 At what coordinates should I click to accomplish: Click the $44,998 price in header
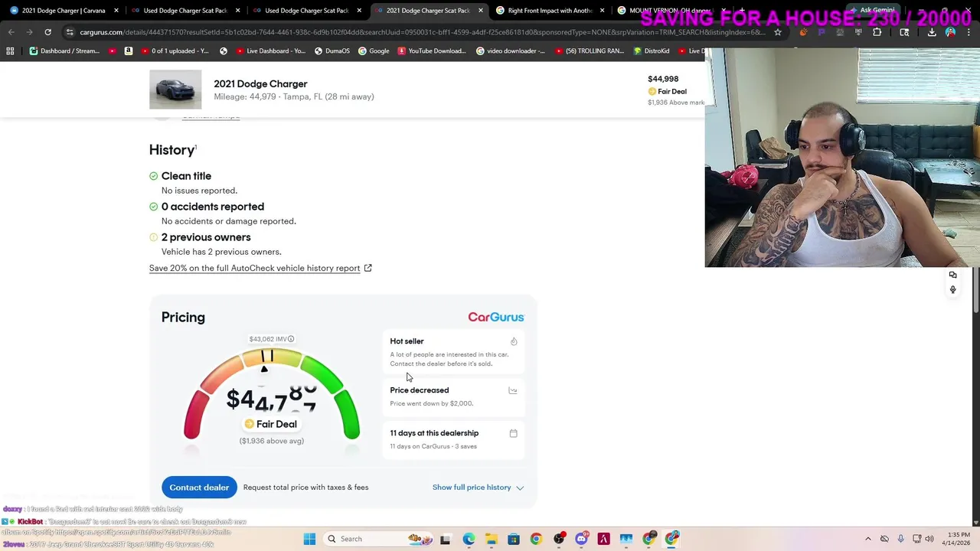tap(663, 79)
